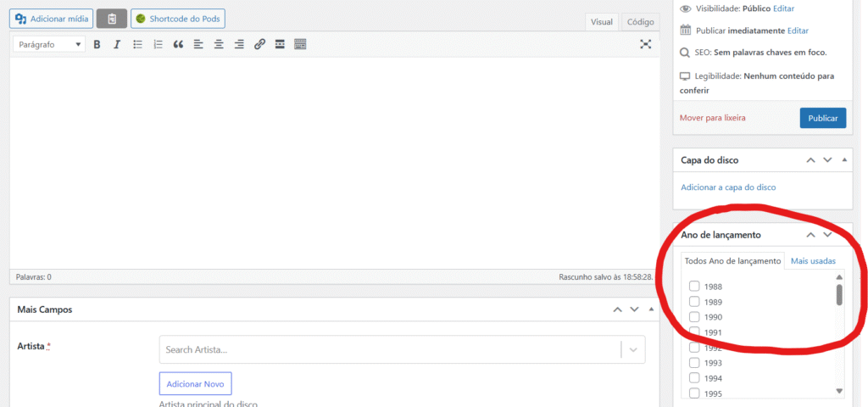Screen dimensions: 868x407
Task: Tick the 1994 year checkbox
Action: point(694,378)
